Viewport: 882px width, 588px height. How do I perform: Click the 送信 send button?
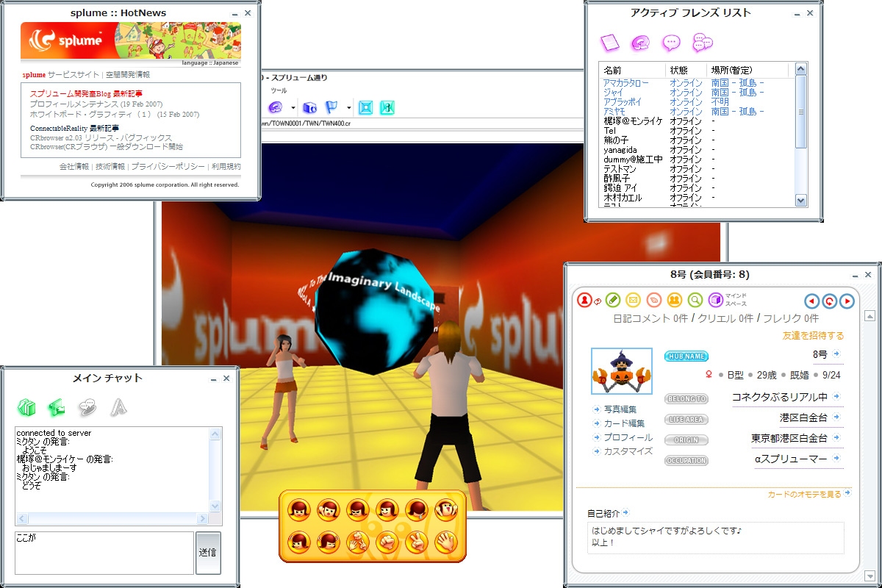pyautogui.click(x=208, y=553)
